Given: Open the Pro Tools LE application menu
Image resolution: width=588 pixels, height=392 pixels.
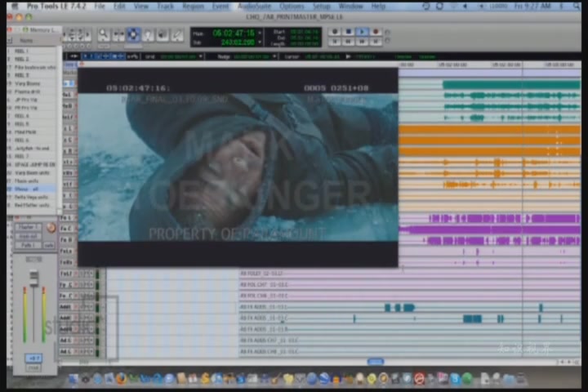Looking at the screenshot, I should click(x=56, y=6).
